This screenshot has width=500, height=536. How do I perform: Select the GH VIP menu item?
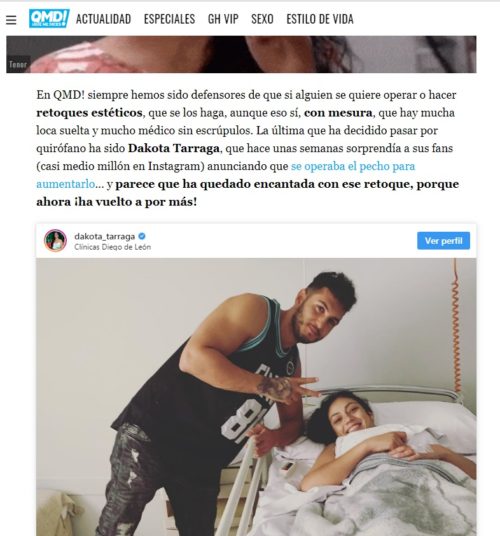(223, 19)
